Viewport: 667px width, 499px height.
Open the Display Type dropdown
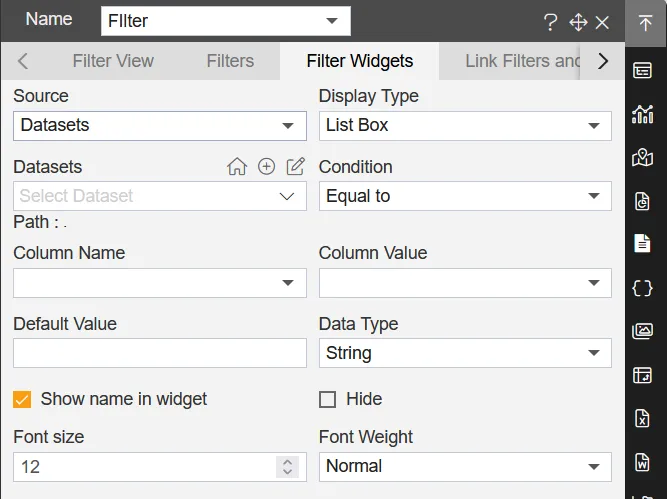(x=465, y=126)
